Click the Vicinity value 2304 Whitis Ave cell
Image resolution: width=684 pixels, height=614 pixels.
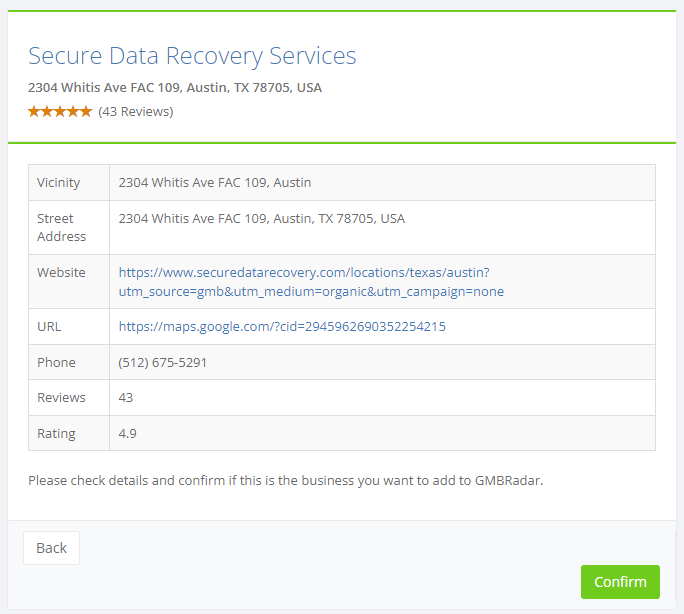[382, 183]
